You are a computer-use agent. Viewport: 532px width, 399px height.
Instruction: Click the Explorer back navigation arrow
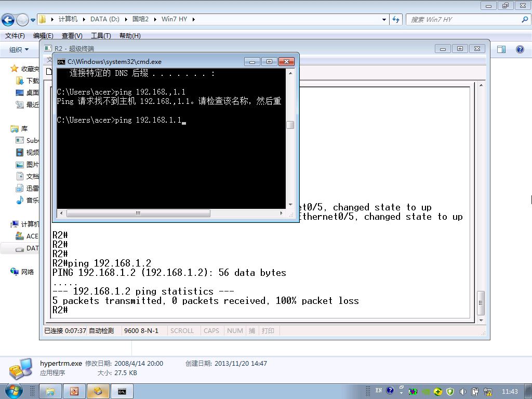click(x=8, y=20)
